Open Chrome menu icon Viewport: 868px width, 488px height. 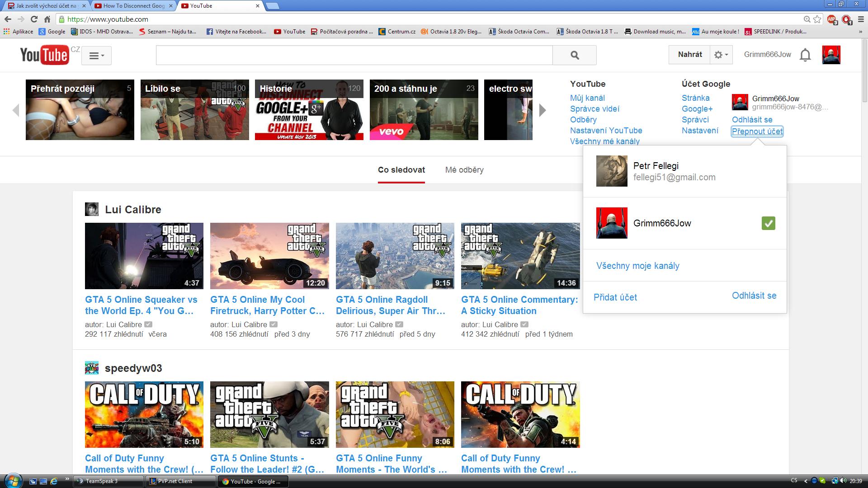pos(860,19)
